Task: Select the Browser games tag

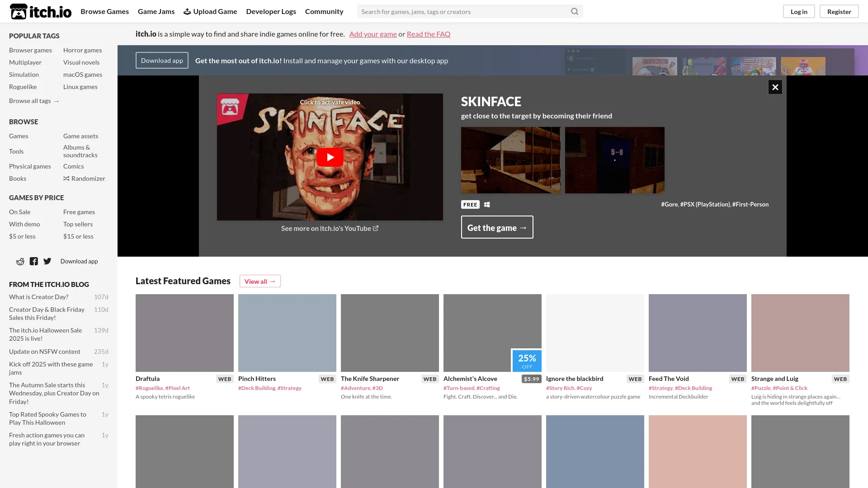Action: pos(30,50)
